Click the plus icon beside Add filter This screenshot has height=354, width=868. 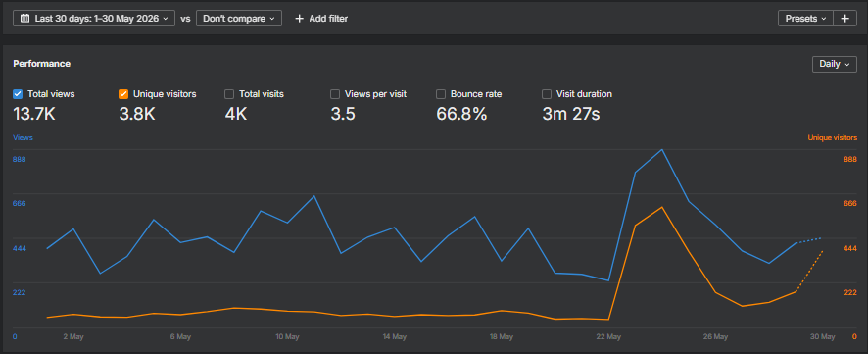click(x=300, y=19)
